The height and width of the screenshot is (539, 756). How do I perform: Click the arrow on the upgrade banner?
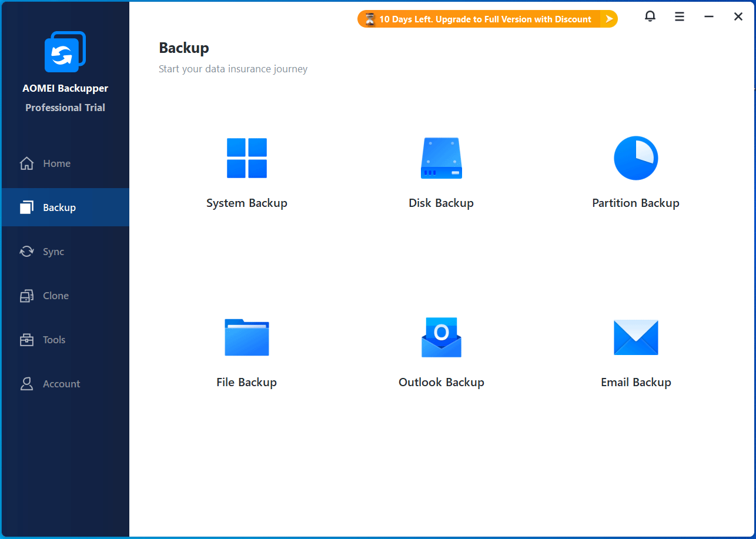(609, 19)
